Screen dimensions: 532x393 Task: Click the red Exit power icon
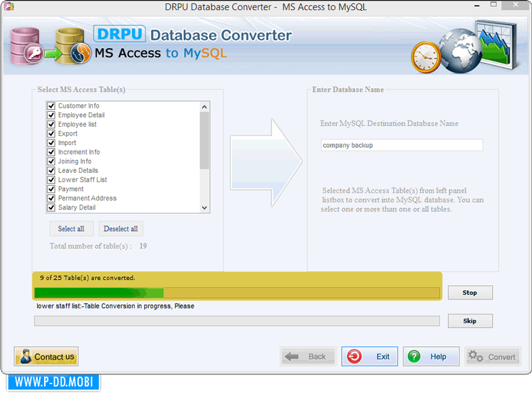354,356
